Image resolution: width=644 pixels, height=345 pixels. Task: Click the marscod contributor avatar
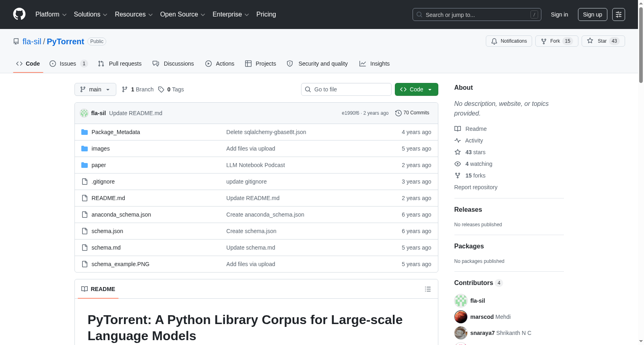(461, 317)
